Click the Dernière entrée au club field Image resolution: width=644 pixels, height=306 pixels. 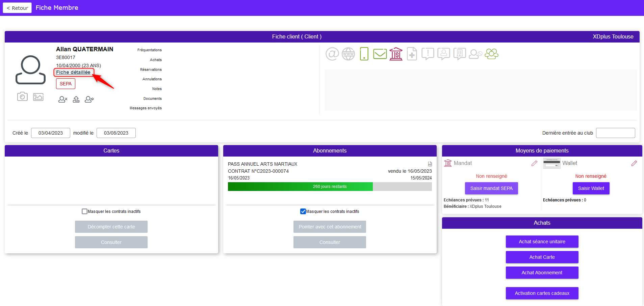(615, 133)
